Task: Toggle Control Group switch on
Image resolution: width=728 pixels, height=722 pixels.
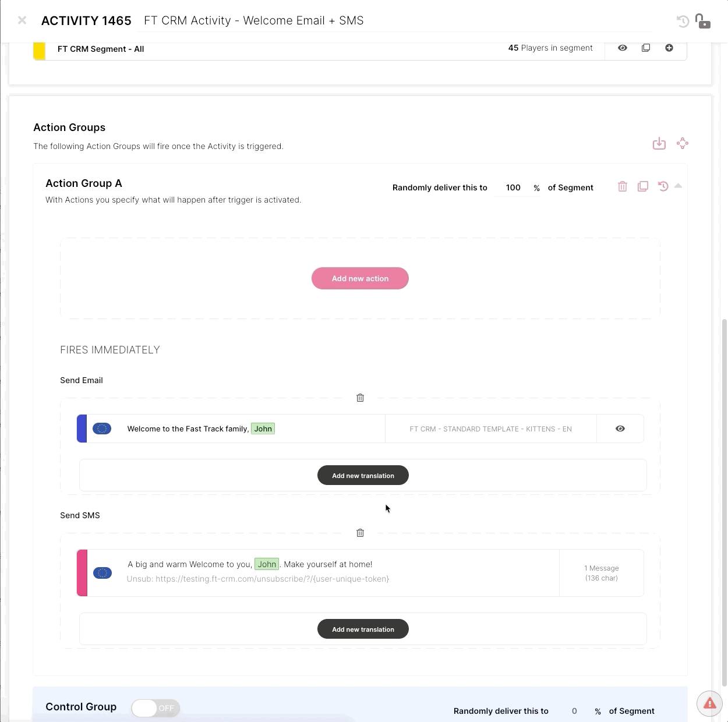Action: (x=156, y=708)
